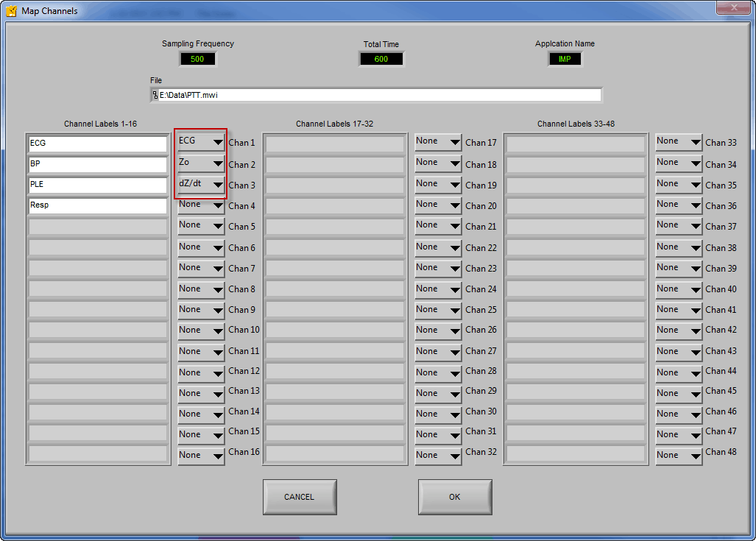Click the file path browse icon

(x=155, y=95)
